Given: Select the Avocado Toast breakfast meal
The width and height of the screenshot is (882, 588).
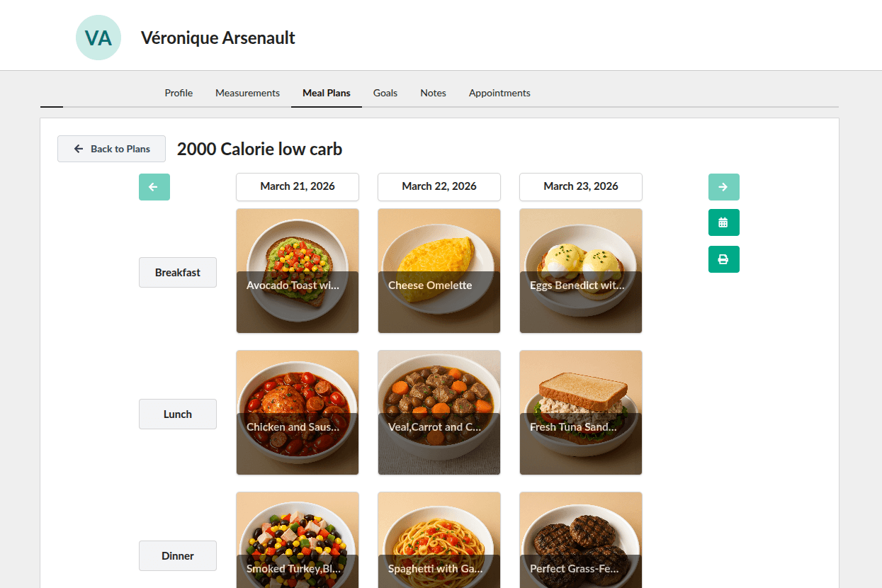Looking at the screenshot, I should point(297,271).
